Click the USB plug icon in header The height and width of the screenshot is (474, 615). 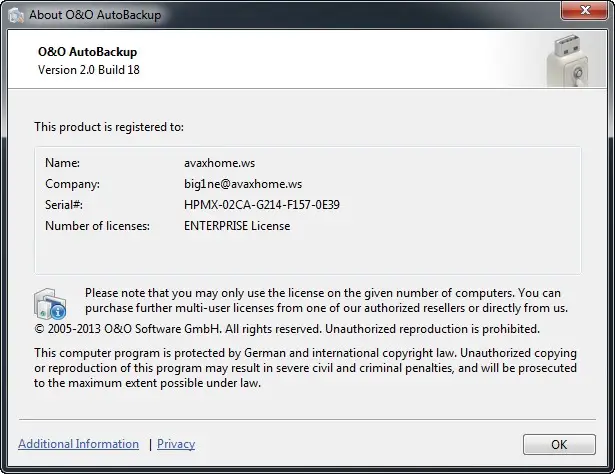point(568,60)
